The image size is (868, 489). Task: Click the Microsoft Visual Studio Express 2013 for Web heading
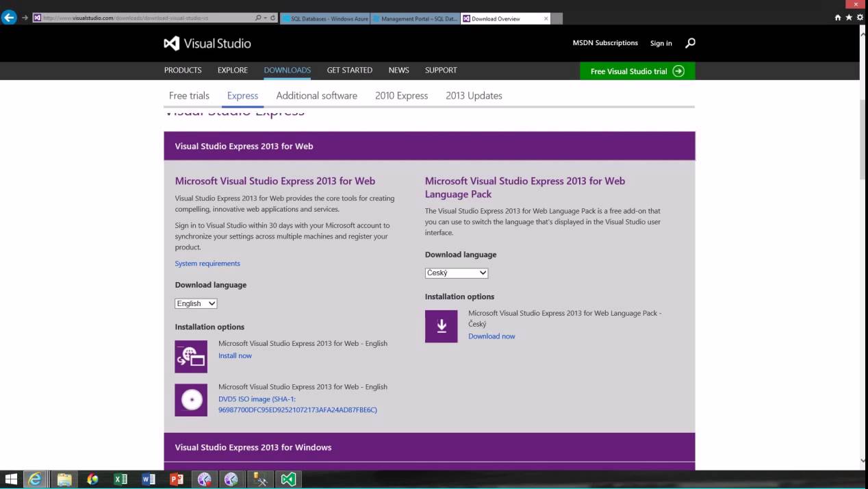[275, 181]
